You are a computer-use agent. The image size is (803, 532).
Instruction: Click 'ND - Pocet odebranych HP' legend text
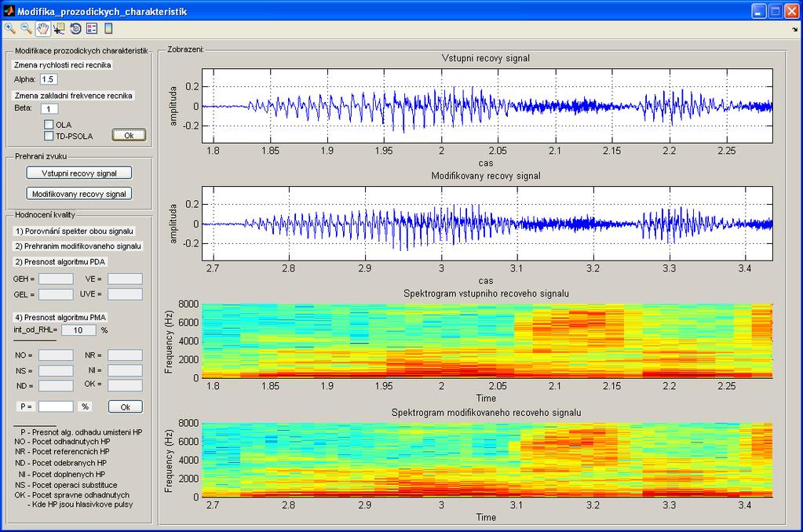click(60, 463)
